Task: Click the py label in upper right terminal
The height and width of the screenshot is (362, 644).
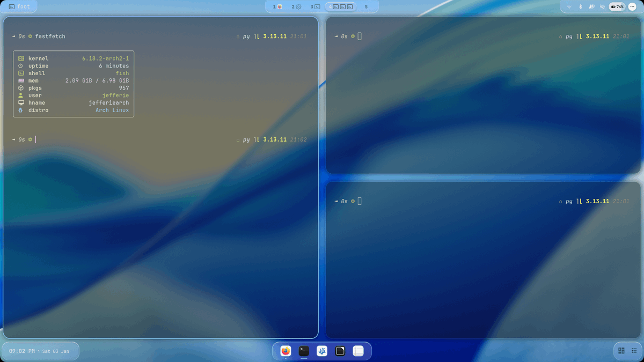Action: (569, 36)
